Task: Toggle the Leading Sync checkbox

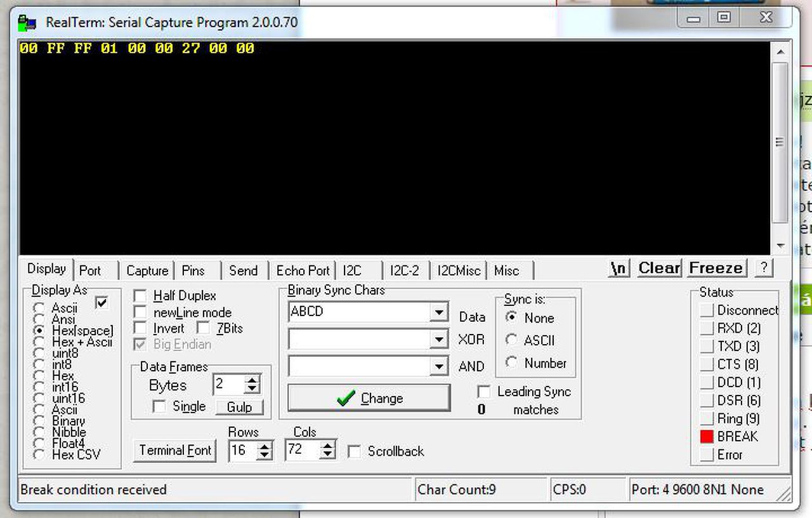Action: point(484,392)
